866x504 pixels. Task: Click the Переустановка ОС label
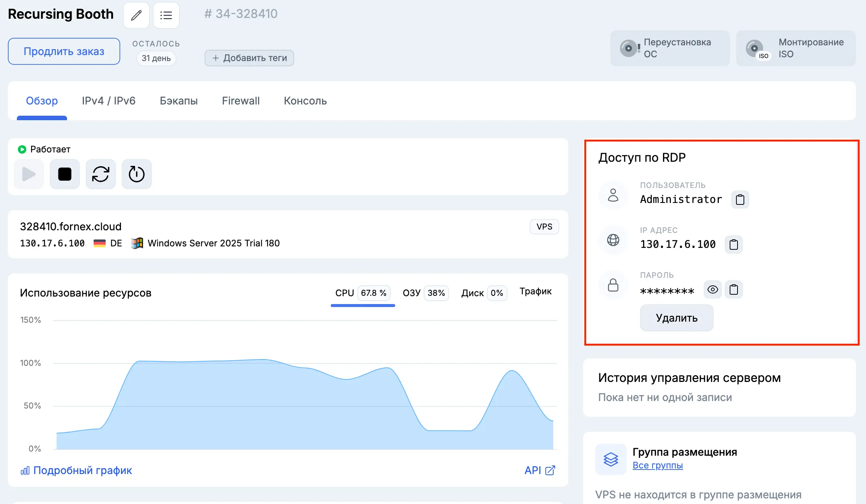coord(677,48)
